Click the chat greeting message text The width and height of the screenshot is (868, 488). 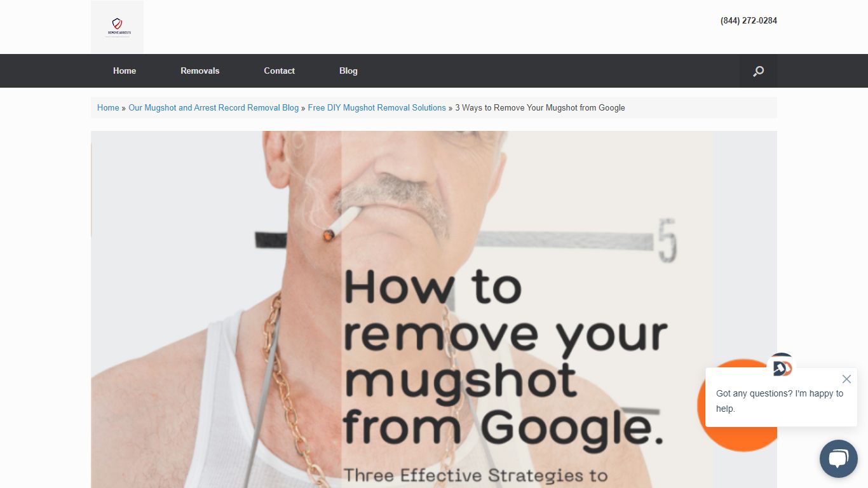click(x=779, y=401)
